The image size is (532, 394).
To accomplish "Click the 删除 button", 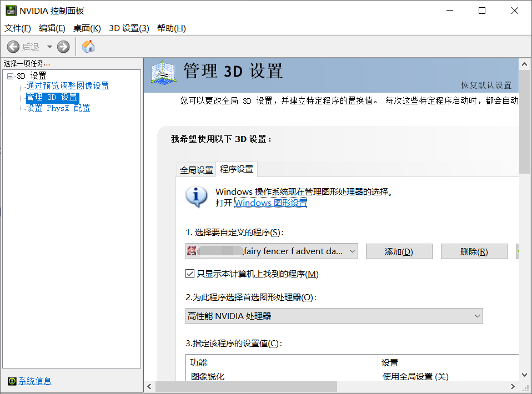I will pyautogui.click(x=474, y=251).
